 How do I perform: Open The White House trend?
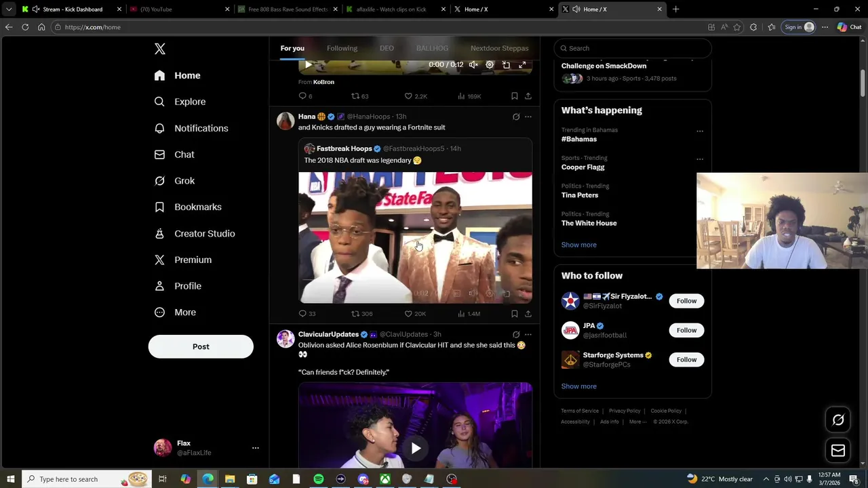[x=589, y=223]
